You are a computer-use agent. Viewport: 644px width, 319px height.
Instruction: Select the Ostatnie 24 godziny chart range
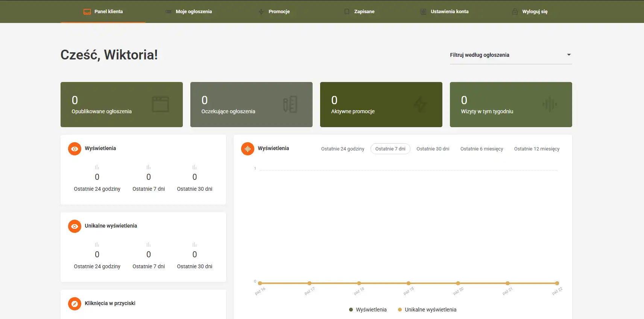(x=342, y=149)
